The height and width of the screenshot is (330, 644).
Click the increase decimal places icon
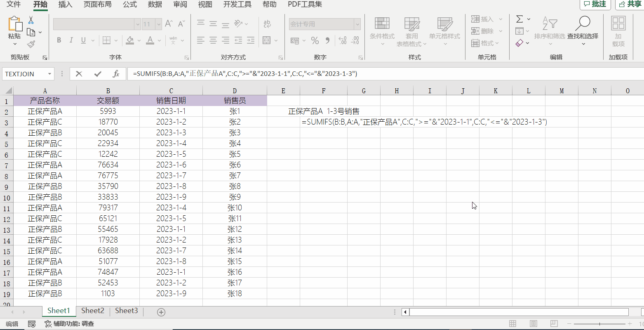(343, 40)
